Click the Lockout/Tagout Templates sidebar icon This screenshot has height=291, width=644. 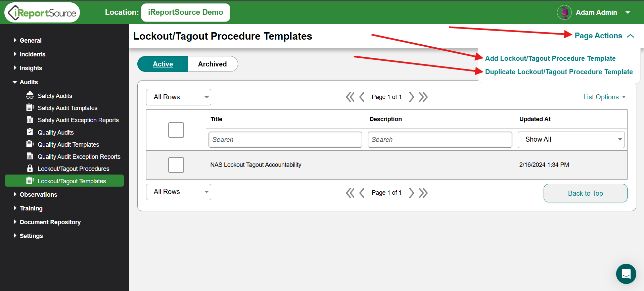coord(30,181)
